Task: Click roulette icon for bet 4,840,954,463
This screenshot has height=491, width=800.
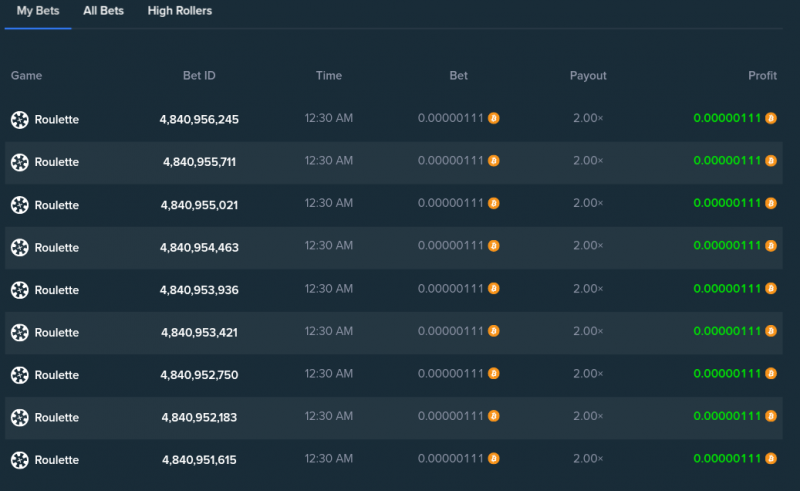Action: 20,248
